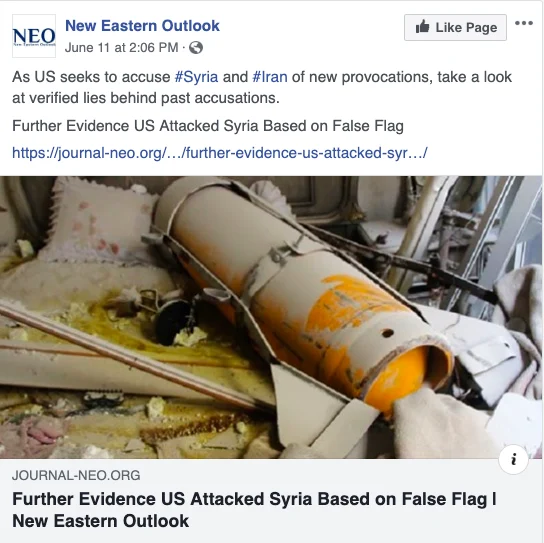Open the three-dot post options menu

pyautogui.click(x=524, y=23)
